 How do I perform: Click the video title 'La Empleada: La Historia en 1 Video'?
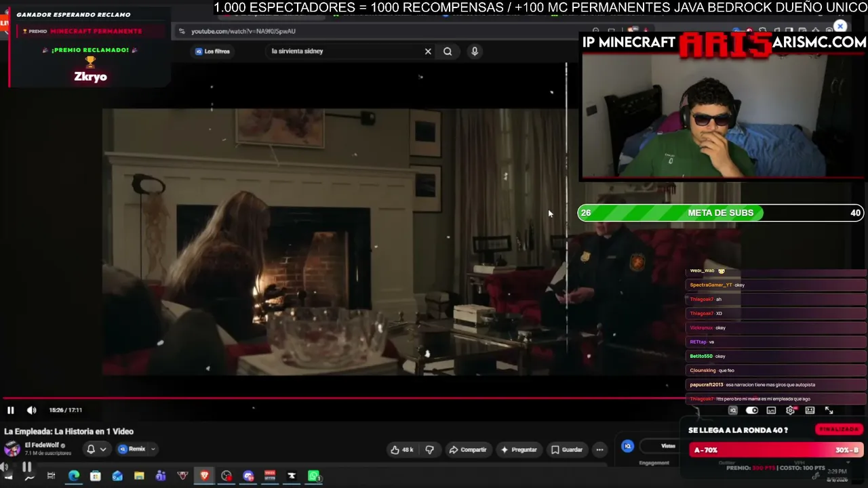coord(68,431)
